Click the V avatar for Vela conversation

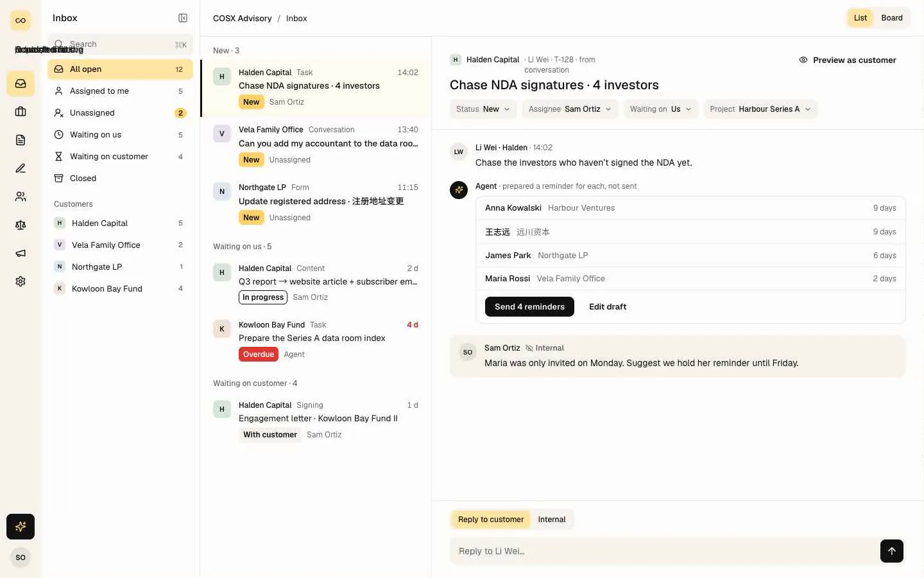click(222, 134)
